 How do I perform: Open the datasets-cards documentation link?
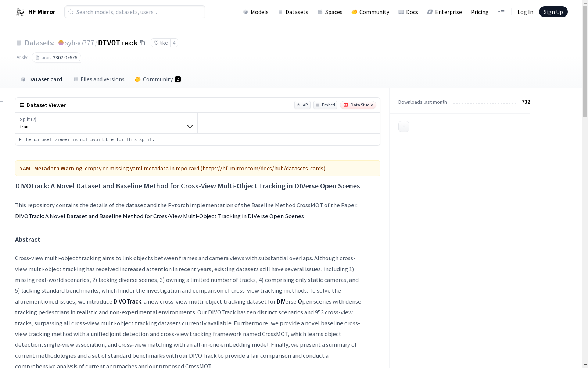(263, 168)
